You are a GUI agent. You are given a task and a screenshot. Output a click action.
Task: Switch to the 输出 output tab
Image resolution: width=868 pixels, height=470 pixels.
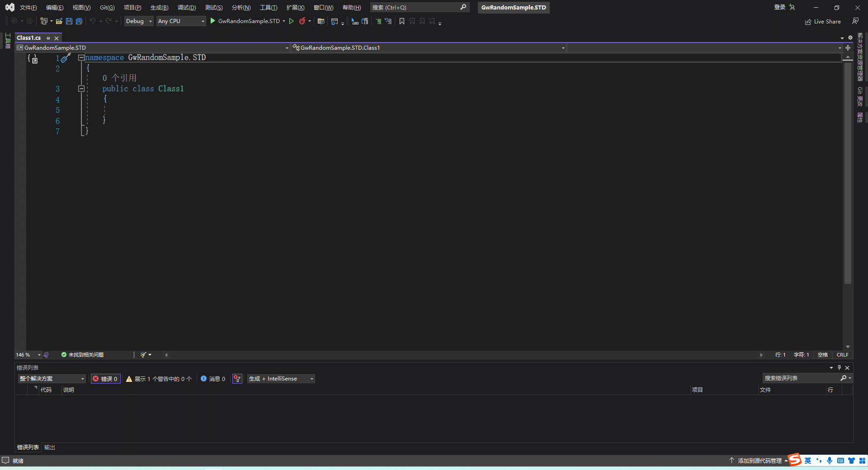click(x=50, y=447)
